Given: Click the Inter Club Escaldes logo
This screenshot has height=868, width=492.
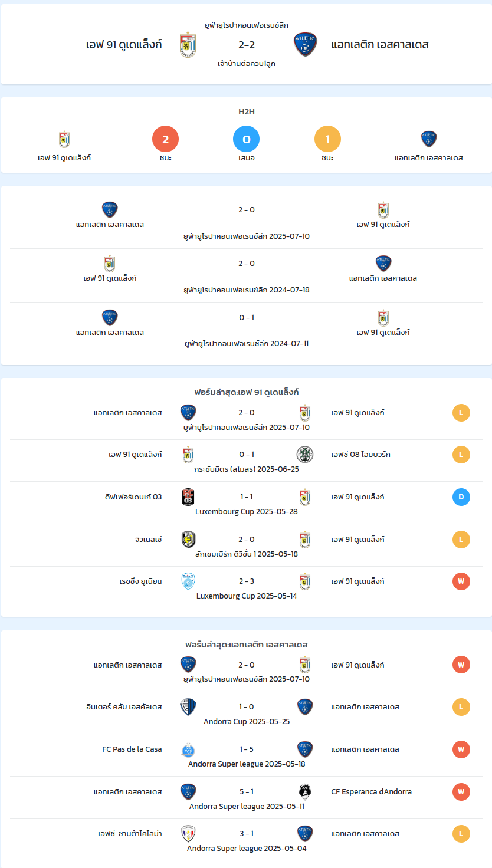Looking at the screenshot, I should tap(188, 707).
